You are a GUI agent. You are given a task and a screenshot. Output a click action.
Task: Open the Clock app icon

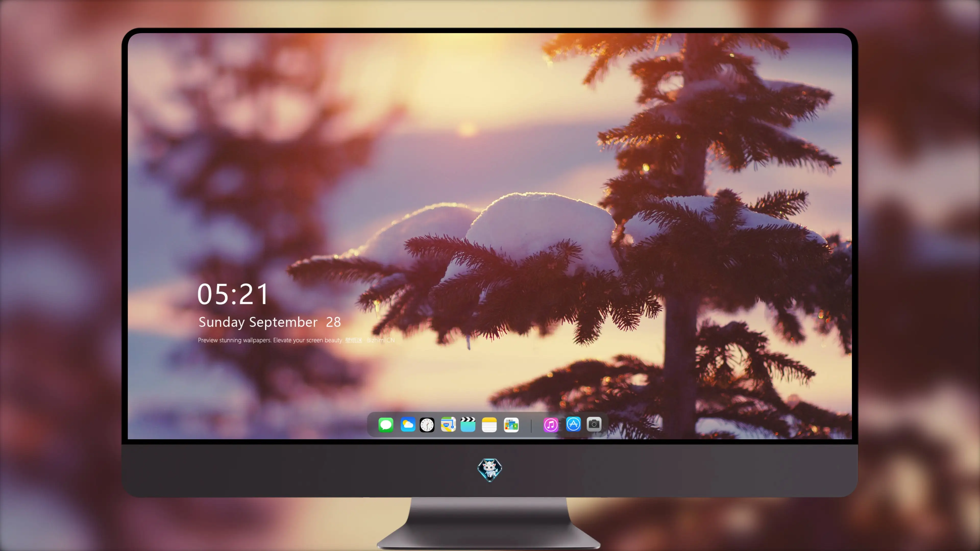tap(427, 425)
